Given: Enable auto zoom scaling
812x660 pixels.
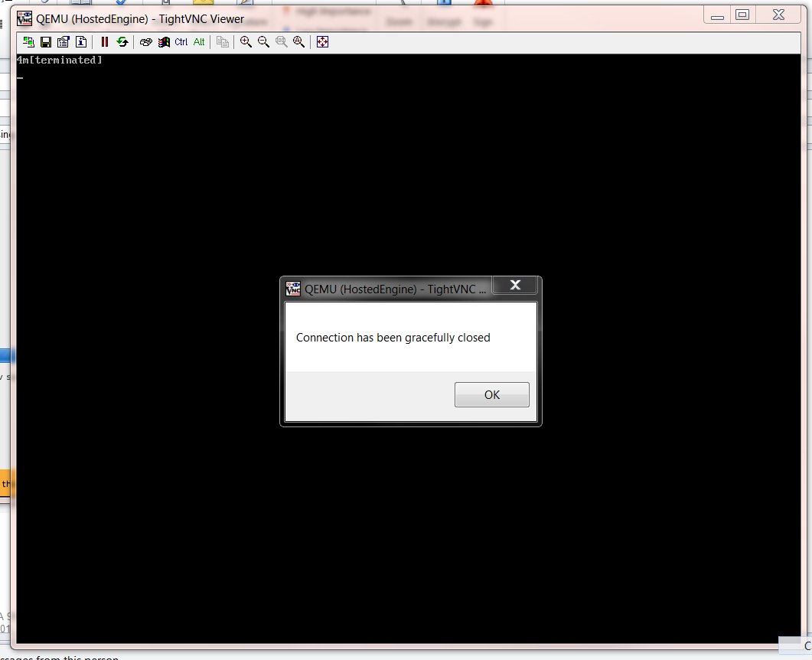Looking at the screenshot, I should tap(298, 42).
